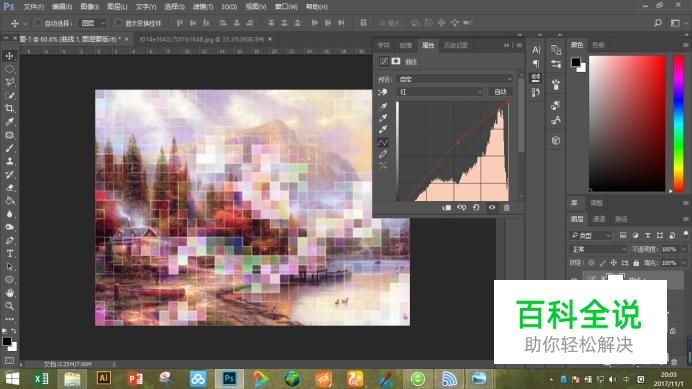Click the on-image targeted adjustment hand icon
This screenshot has height=389, width=692.
point(383,92)
